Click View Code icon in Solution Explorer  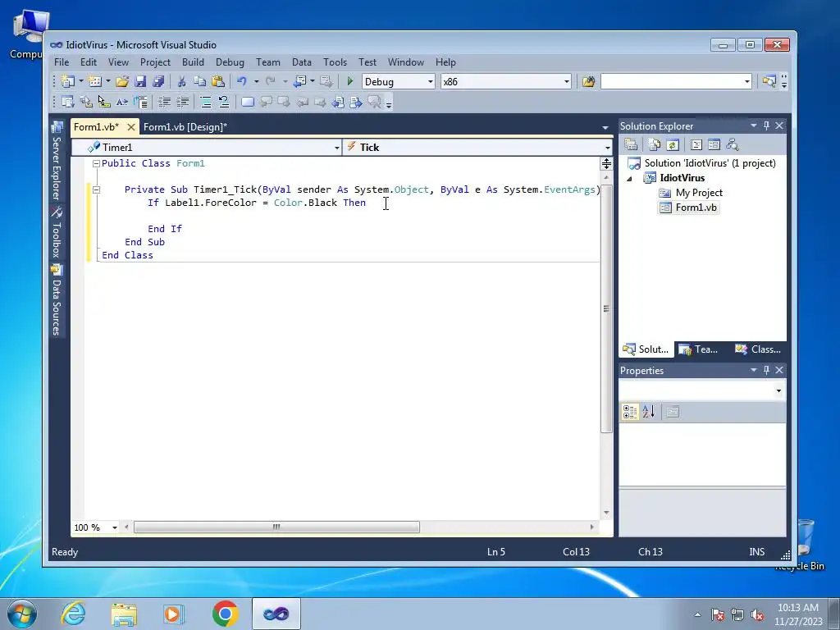696,144
